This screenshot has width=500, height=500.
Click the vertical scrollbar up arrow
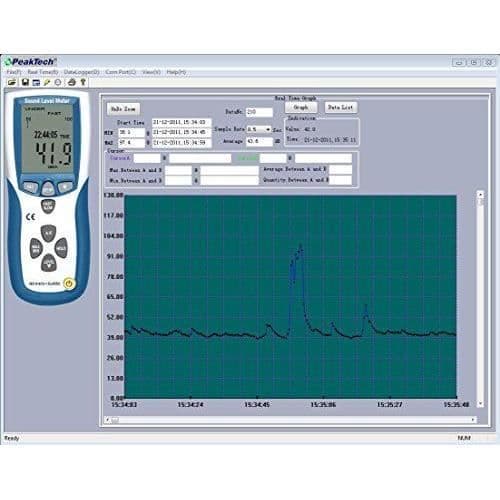[480, 194]
